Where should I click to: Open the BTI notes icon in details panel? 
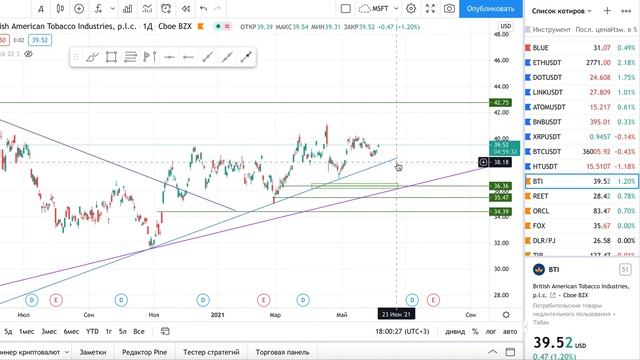(624, 269)
